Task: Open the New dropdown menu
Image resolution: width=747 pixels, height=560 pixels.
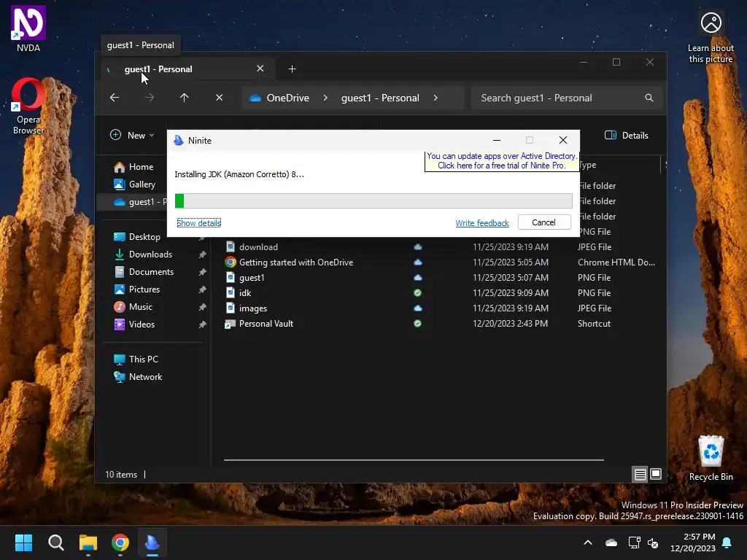Action: pos(133,135)
